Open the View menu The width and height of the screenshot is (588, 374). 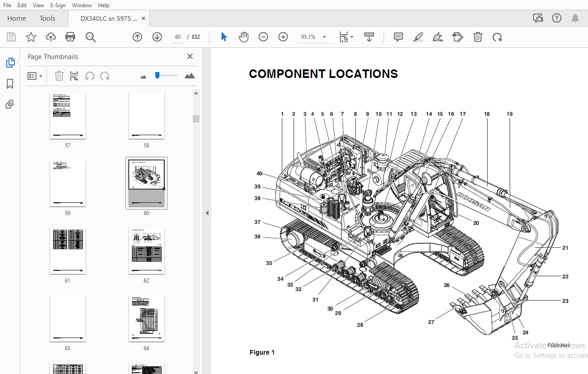point(39,5)
